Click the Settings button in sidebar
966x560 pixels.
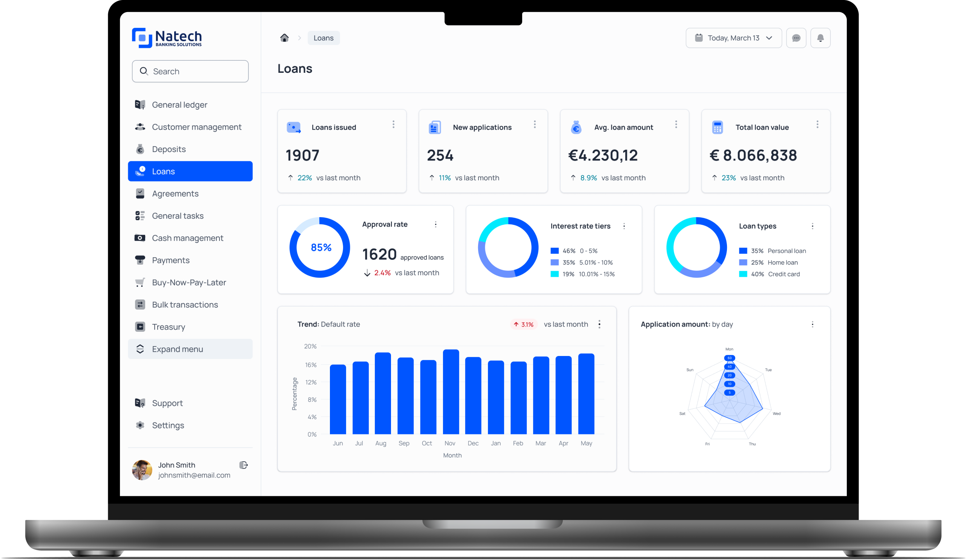[169, 425]
